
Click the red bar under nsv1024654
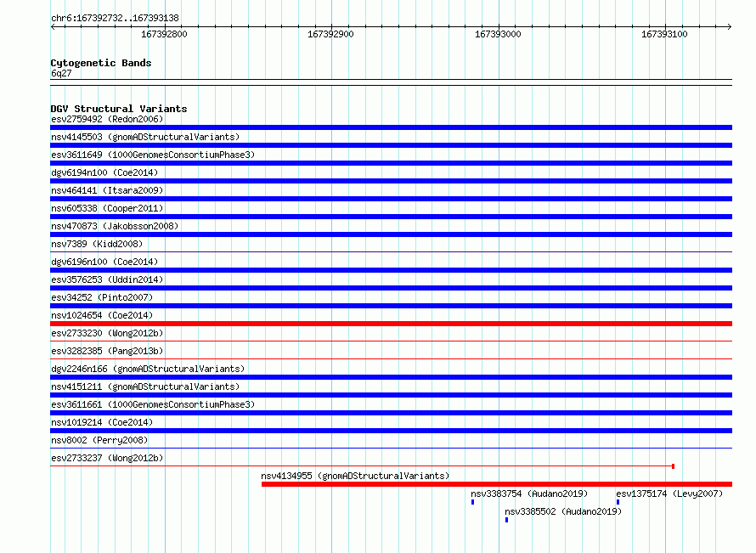pos(391,324)
